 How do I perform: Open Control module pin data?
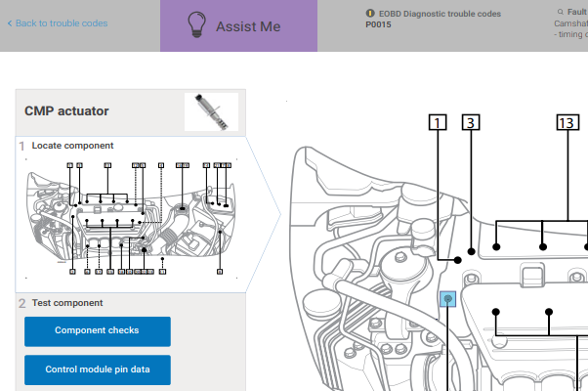point(98,370)
